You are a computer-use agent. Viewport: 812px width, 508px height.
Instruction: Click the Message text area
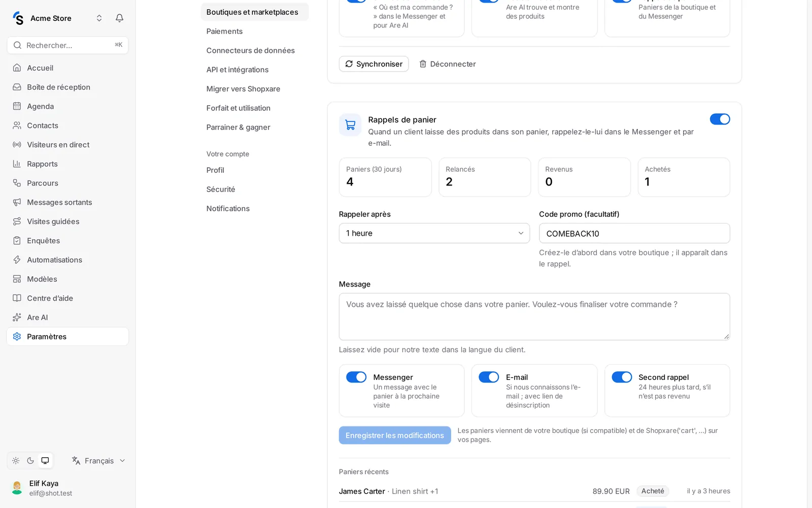(534, 316)
